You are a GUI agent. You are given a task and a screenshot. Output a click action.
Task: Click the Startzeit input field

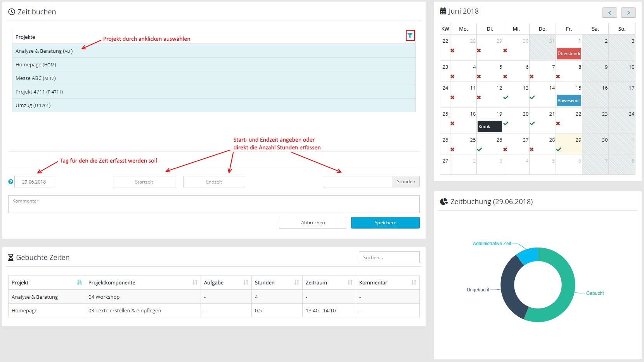click(x=144, y=182)
